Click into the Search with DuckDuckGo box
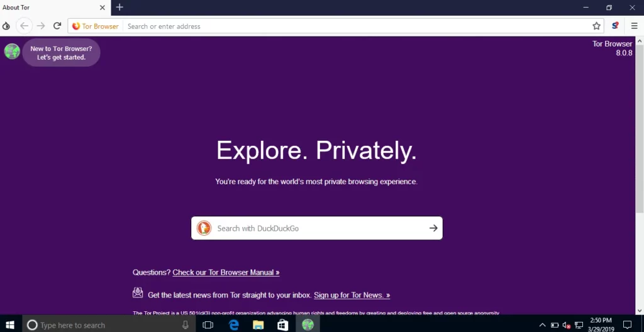 point(317,228)
